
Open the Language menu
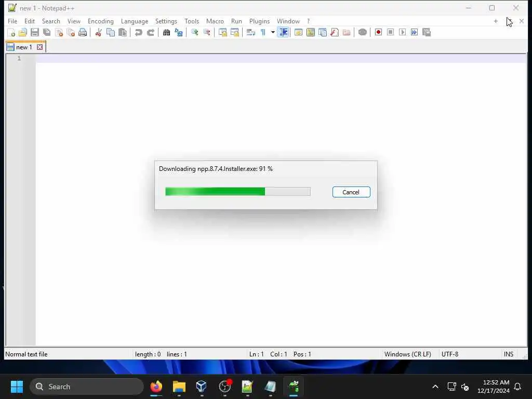point(135,21)
